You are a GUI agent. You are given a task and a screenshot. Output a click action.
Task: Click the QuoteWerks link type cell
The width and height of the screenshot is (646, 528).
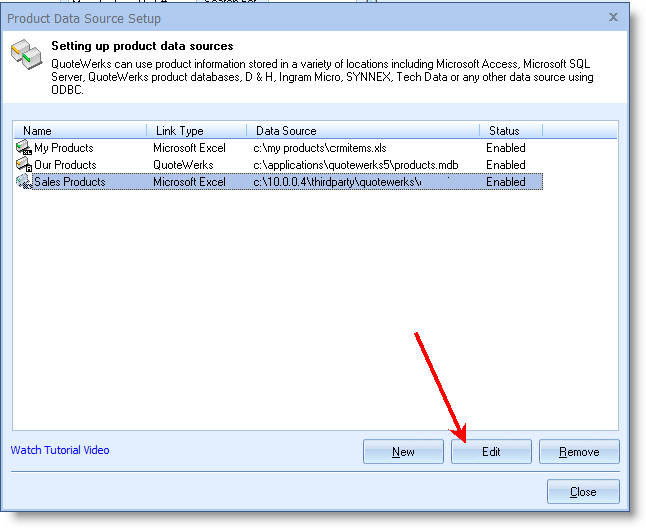click(183, 165)
